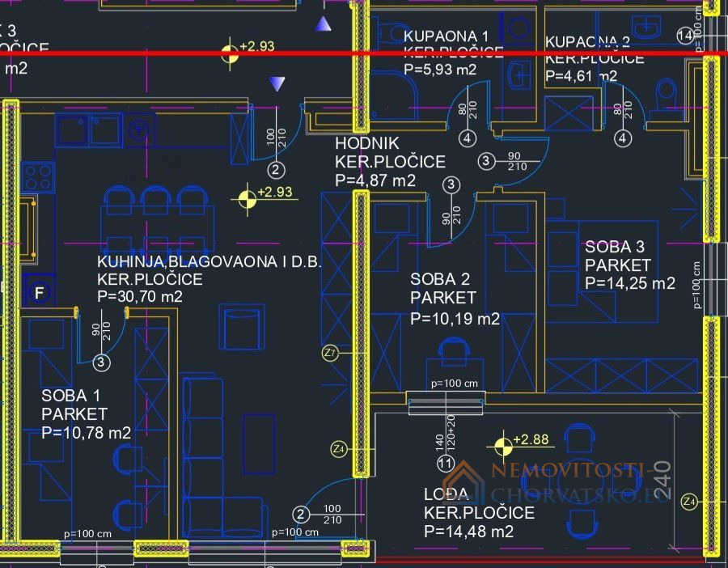
Task: Click the KER.PLOČICE text under LOĐA
Action: (479, 513)
